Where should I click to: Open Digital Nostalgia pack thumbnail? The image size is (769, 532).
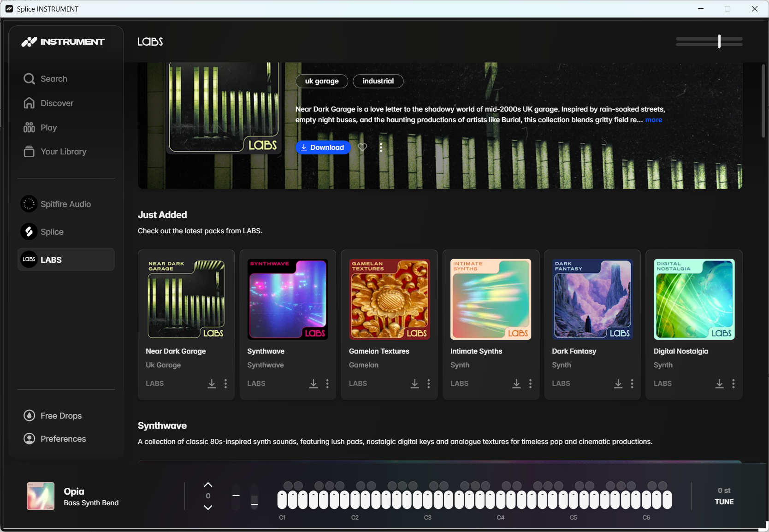pos(694,300)
